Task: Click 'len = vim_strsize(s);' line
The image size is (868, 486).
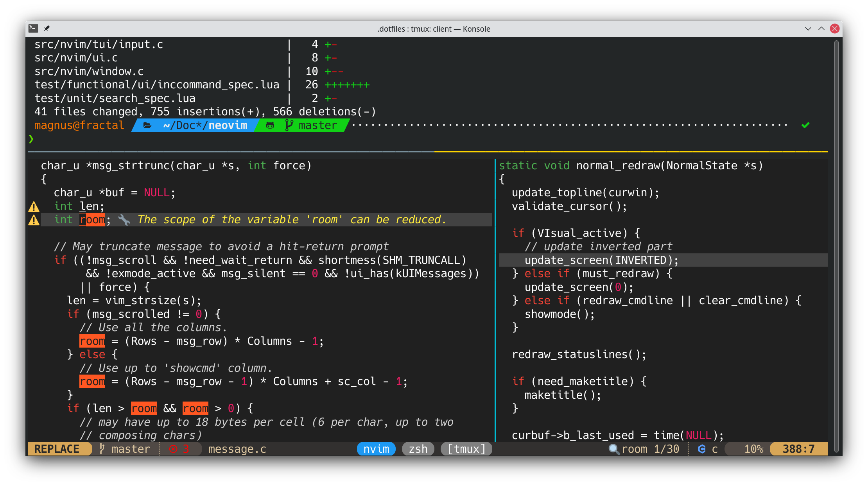Action: (x=134, y=301)
